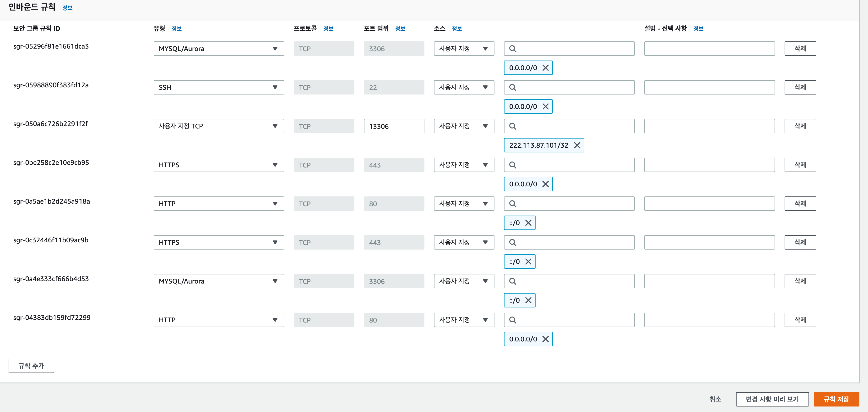Screen dimensions: 868x412
Task: Click source search field for sgr-05296f81e1661dca3 rule
Action: click(x=569, y=49)
